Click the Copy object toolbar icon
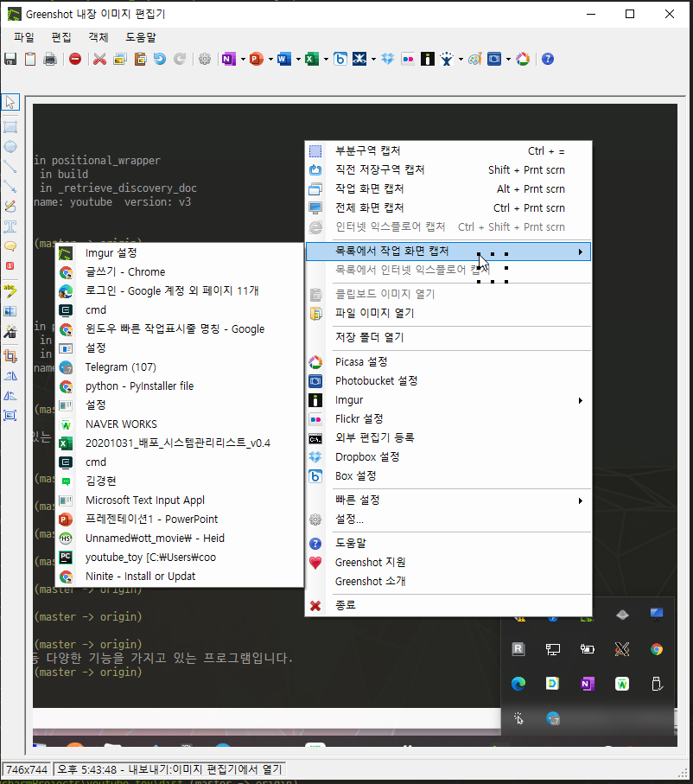The width and height of the screenshot is (693, 784). pos(120,59)
